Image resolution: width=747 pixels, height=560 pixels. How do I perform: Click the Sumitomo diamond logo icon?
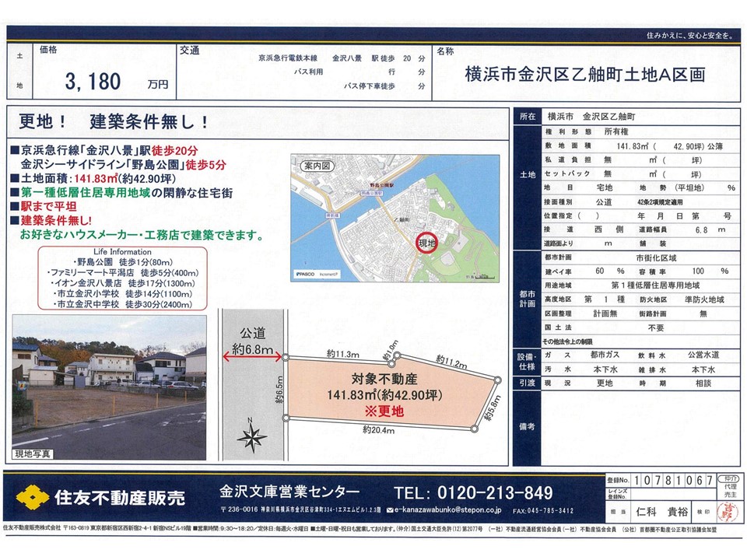click(x=32, y=496)
